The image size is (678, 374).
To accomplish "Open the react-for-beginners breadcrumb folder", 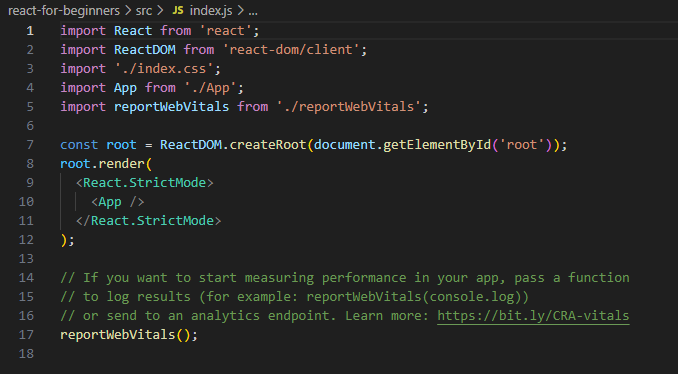I will point(64,11).
